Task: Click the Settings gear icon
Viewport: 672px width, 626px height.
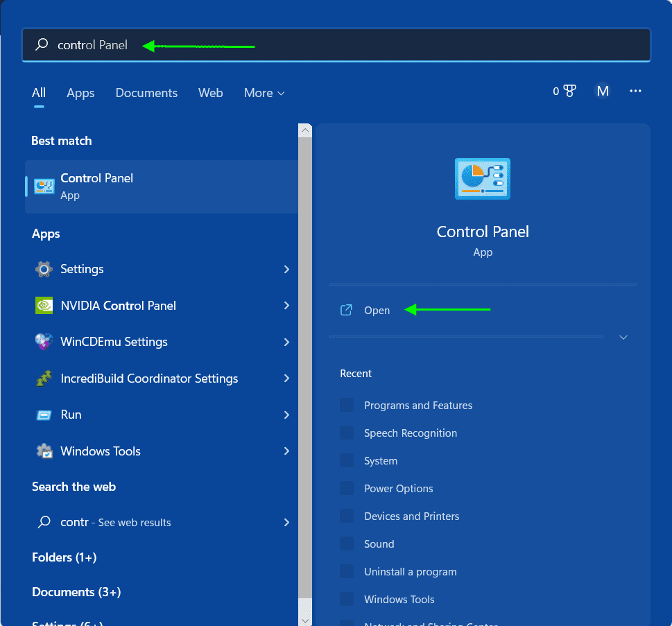Action: (44, 269)
